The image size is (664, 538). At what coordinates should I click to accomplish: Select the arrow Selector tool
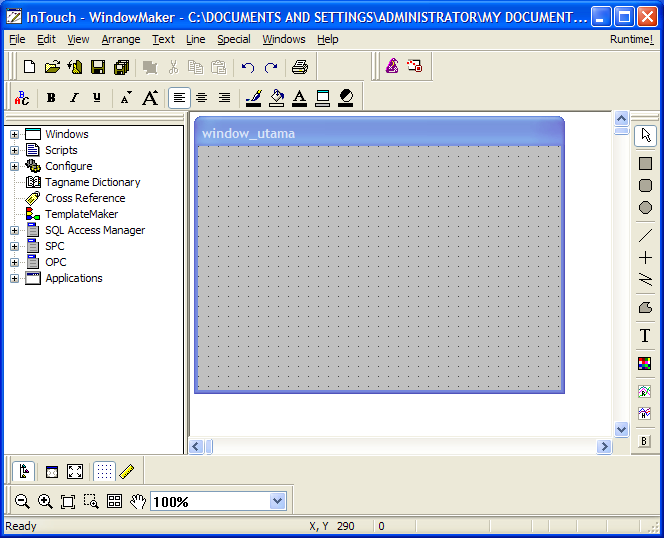coord(645,136)
